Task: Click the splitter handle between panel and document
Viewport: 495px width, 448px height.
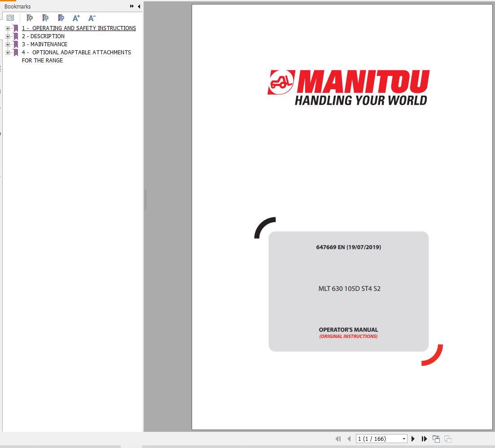Action: 145,199
